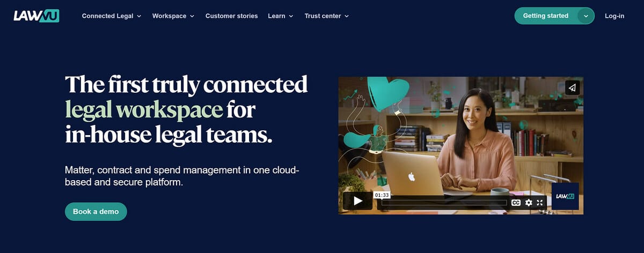Click the video thumbnail of the woman
This screenshot has height=253, width=644.
pyautogui.click(x=461, y=145)
